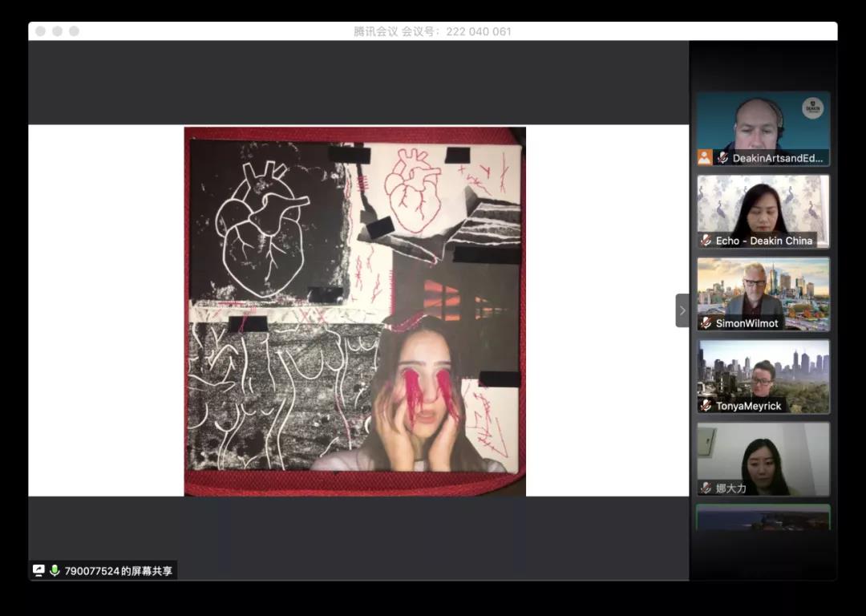This screenshot has width=866, height=616.
Task: Click muted mic icon beside Echo - Deakin China
Action: click(706, 241)
